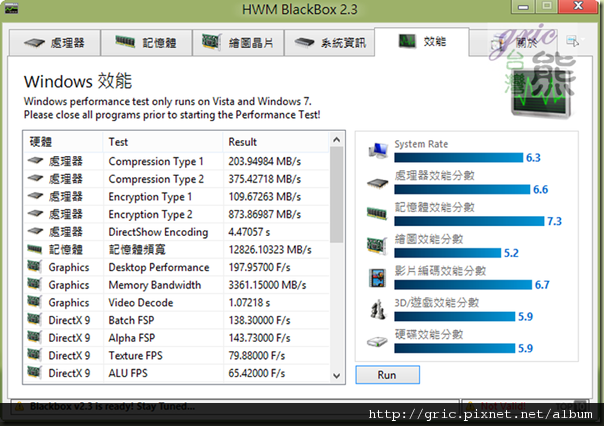The height and width of the screenshot is (426, 604).
Task: Select the Encryption Type 1 test name
Action: pyautogui.click(x=150, y=197)
